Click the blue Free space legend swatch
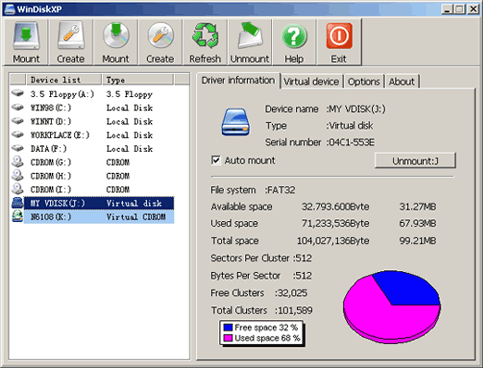Viewport: 483px width, 368px height. click(x=228, y=327)
